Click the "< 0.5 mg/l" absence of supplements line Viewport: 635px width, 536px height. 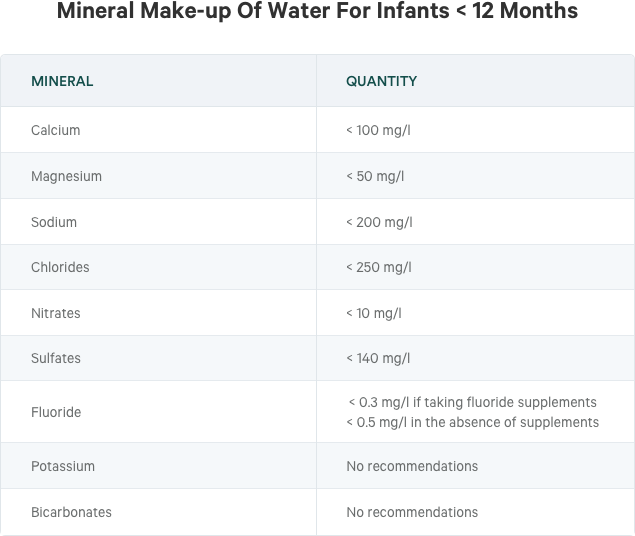pos(472,422)
